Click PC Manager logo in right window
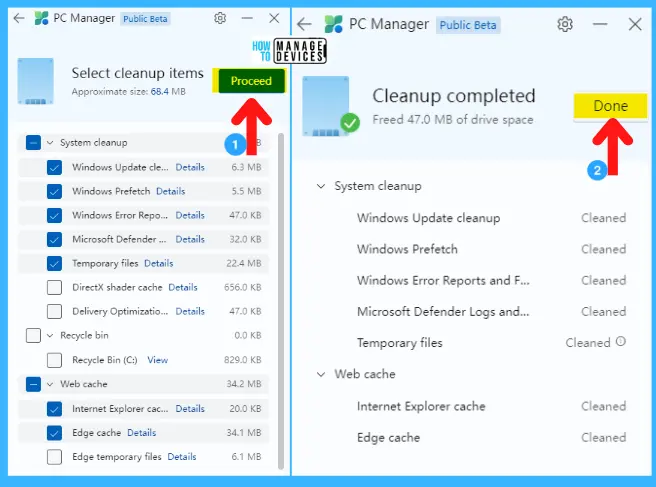The width and height of the screenshot is (656, 487). tap(333, 24)
